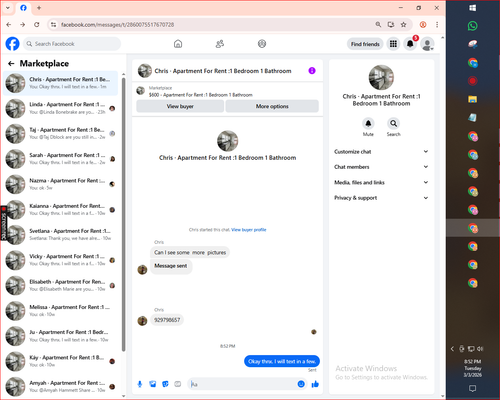Open WhatsApp from taskbar

pos(472,26)
